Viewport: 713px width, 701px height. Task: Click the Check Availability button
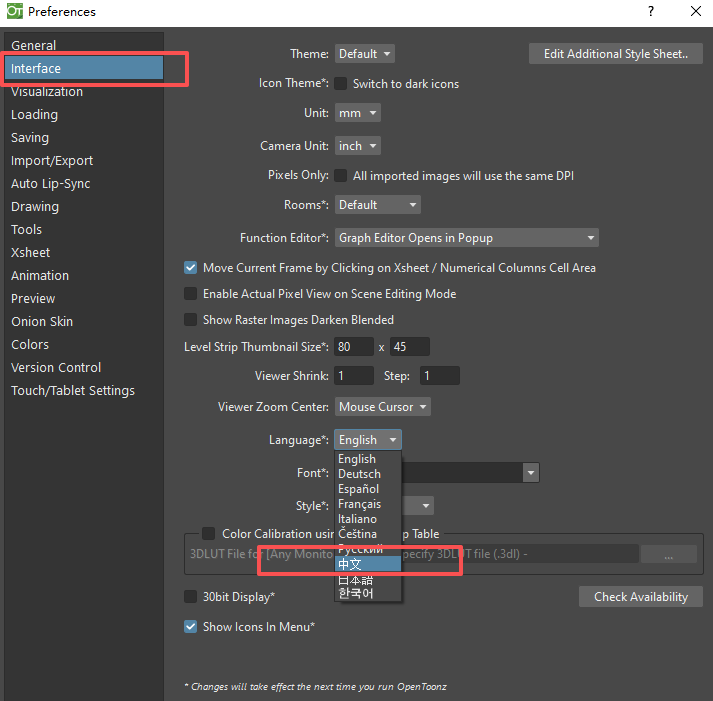click(x=641, y=596)
